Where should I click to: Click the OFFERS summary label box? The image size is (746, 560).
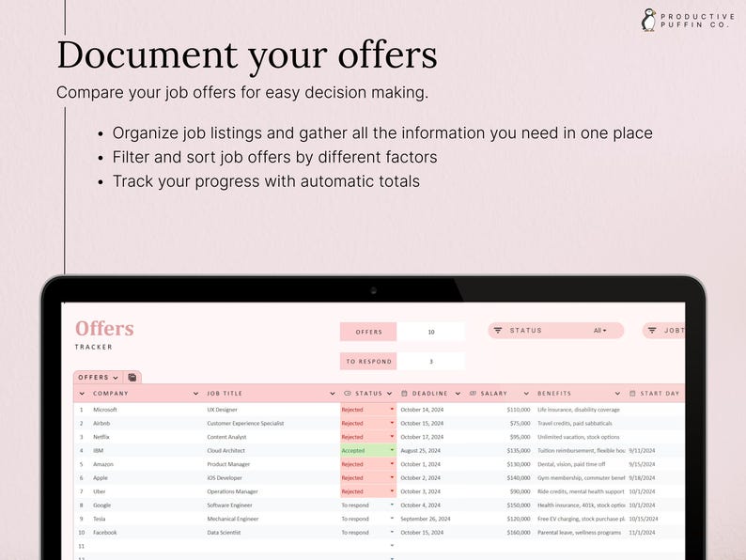pos(368,332)
